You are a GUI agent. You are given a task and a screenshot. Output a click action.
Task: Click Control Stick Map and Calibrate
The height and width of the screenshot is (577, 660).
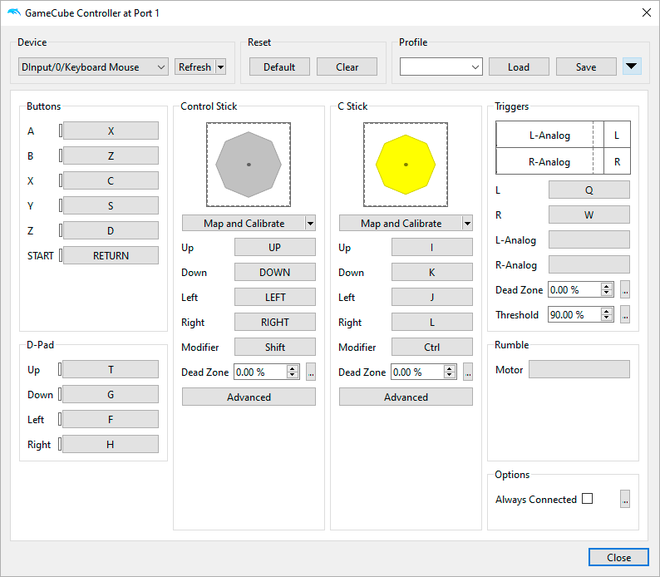pyautogui.click(x=244, y=223)
